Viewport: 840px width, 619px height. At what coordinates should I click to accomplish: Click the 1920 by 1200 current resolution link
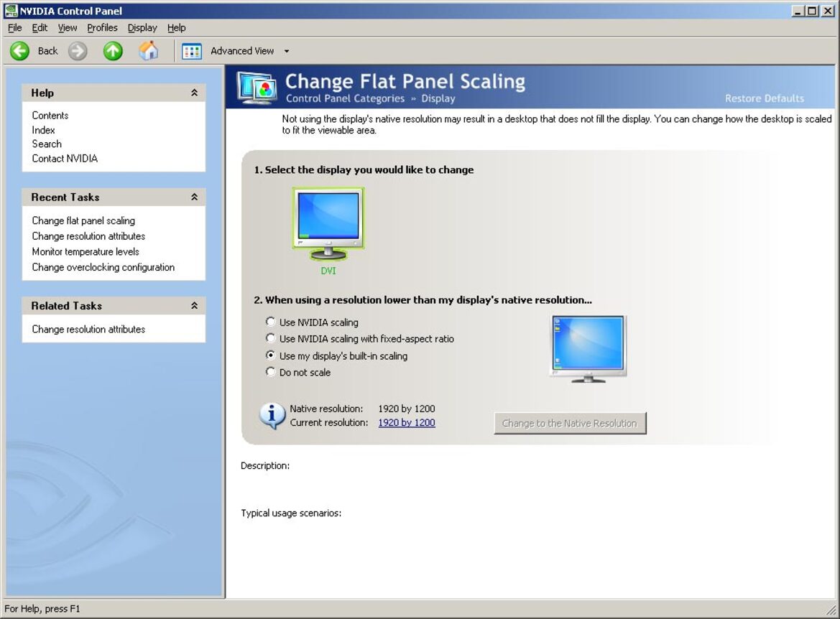(407, 422)
